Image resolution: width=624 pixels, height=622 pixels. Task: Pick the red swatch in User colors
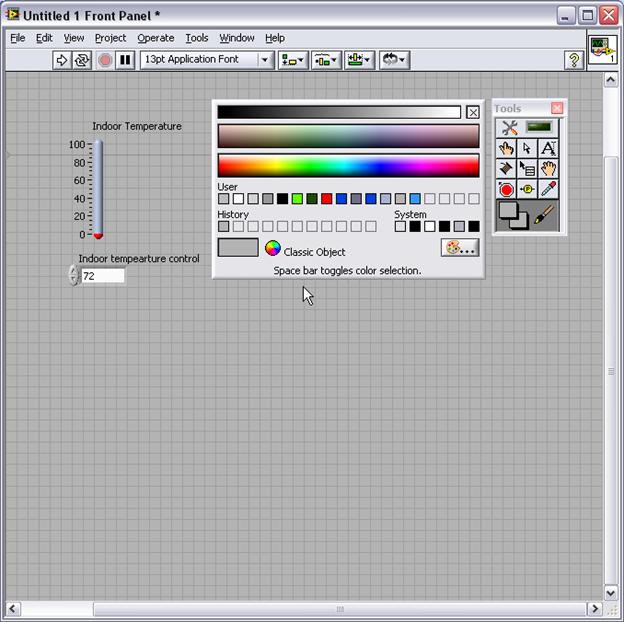pos(327,199)
